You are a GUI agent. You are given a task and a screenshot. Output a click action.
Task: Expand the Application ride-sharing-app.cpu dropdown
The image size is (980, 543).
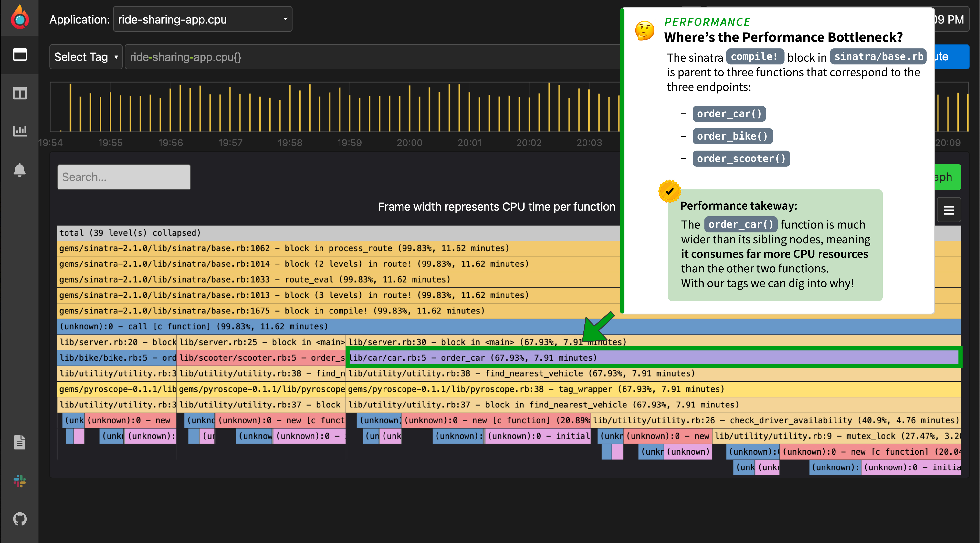[x=202, y=19]
